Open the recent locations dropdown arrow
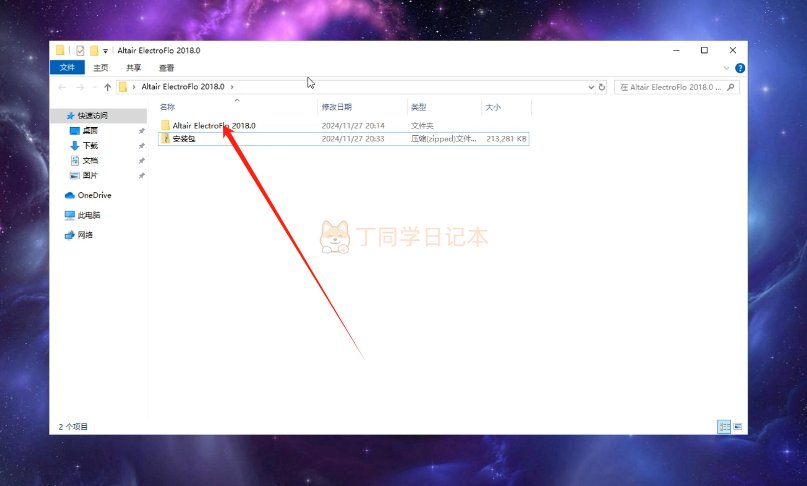807x486 pixels. click(x=95, y=87)
